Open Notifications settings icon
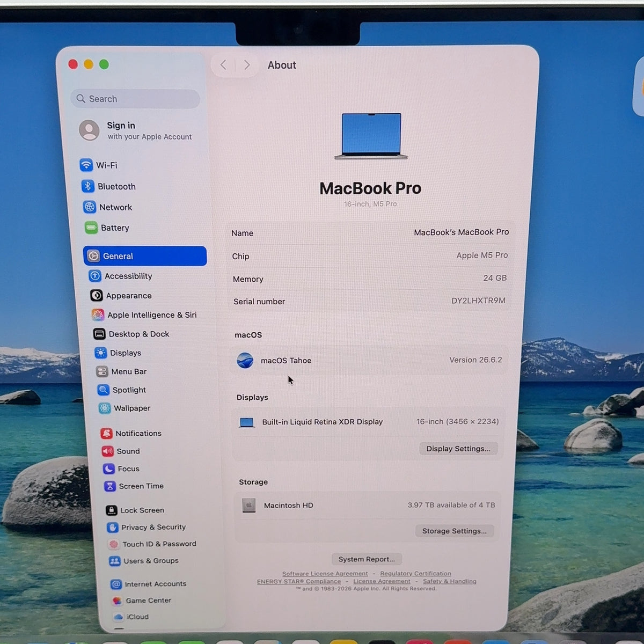 coord(107,433)
